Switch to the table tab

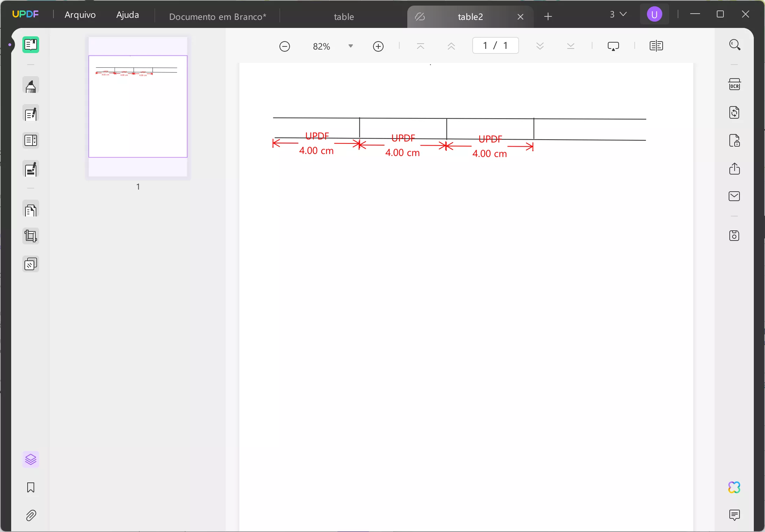[344, 16]
